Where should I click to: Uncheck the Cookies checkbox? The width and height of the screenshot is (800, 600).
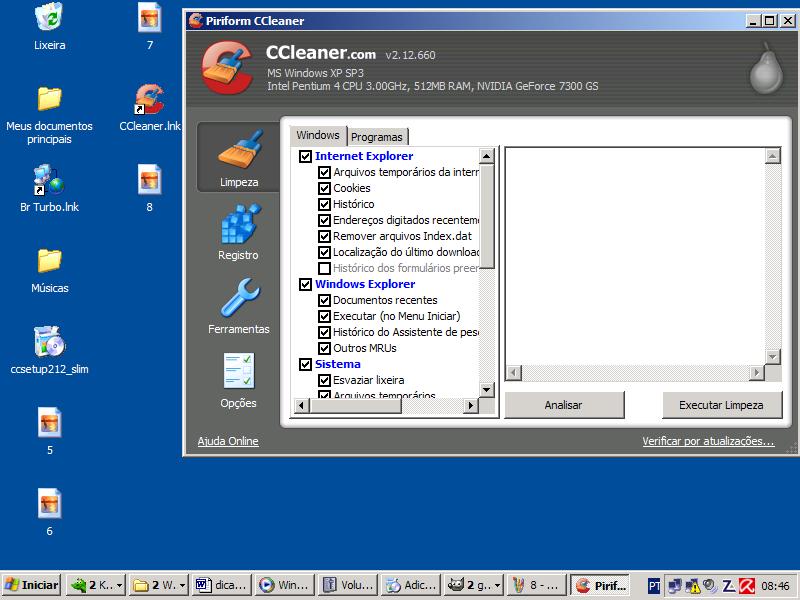(324, 188)
